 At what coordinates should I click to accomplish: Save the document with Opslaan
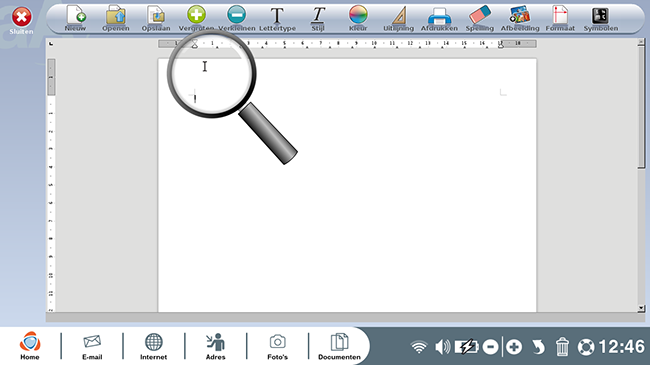point(156,18)
